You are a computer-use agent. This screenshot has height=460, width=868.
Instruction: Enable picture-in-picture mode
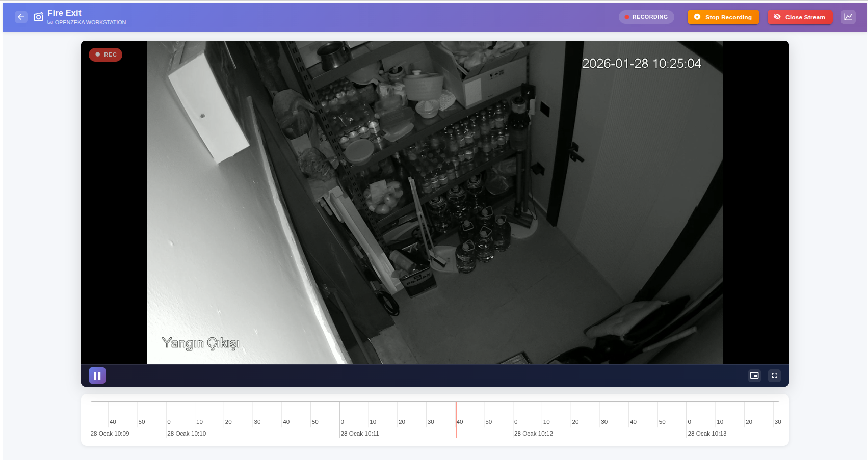click(x=754, y=375)
